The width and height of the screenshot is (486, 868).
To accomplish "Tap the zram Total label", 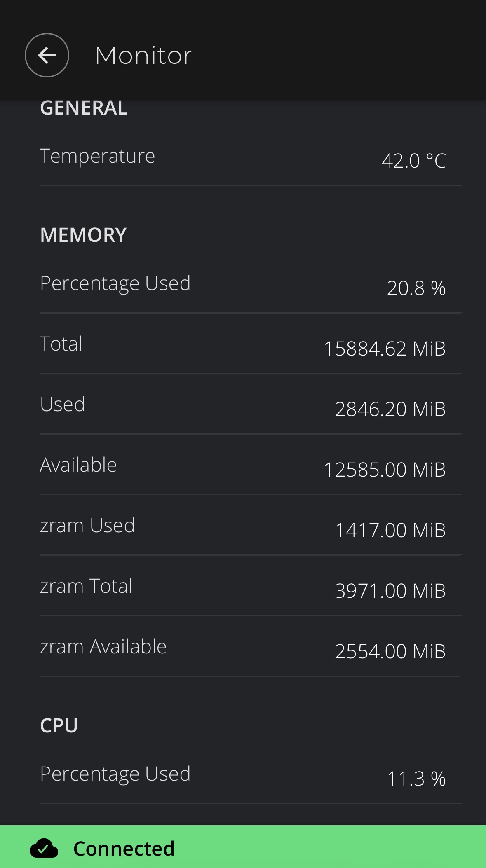I will (x=86, y=586).
